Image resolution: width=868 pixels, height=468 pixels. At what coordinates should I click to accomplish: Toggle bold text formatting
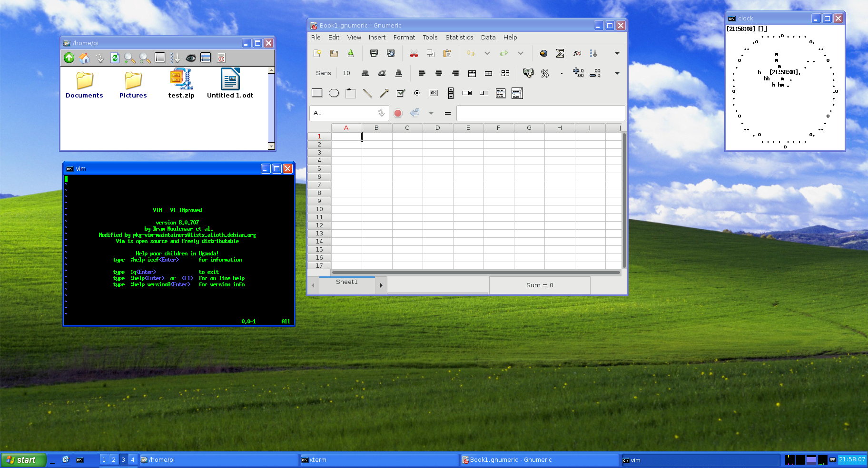click(365, 73)
